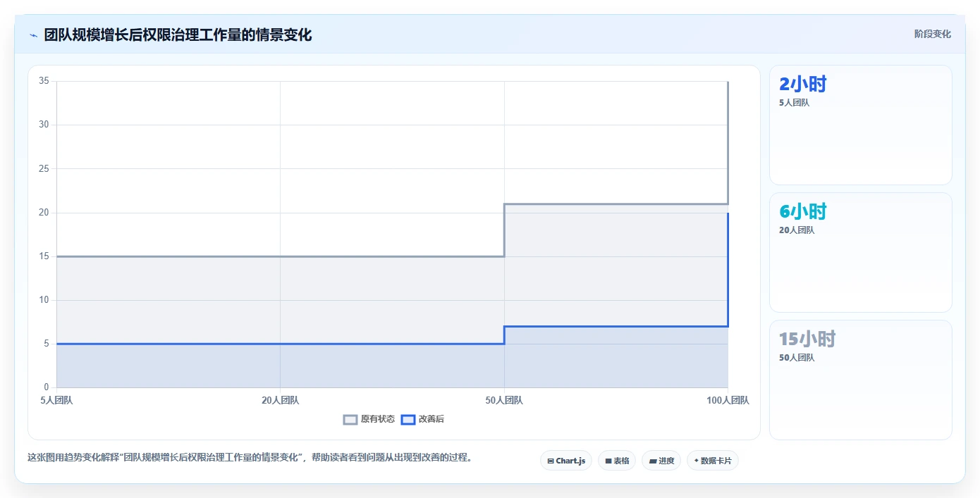The height and width of the screenshot is (498, 980).
Task: Open the 15小时 stat card
Action: (860, 380)
